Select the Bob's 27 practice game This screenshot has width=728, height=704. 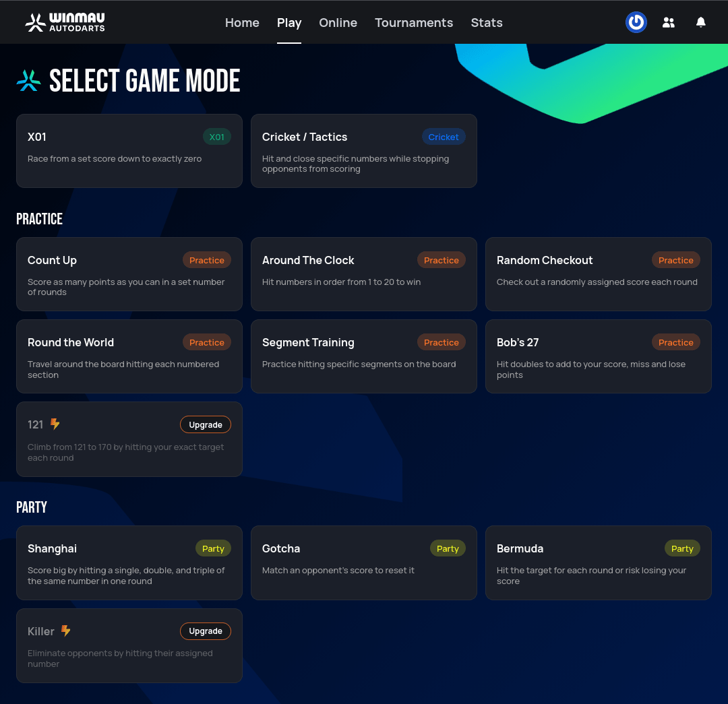[x=598, y=356]
